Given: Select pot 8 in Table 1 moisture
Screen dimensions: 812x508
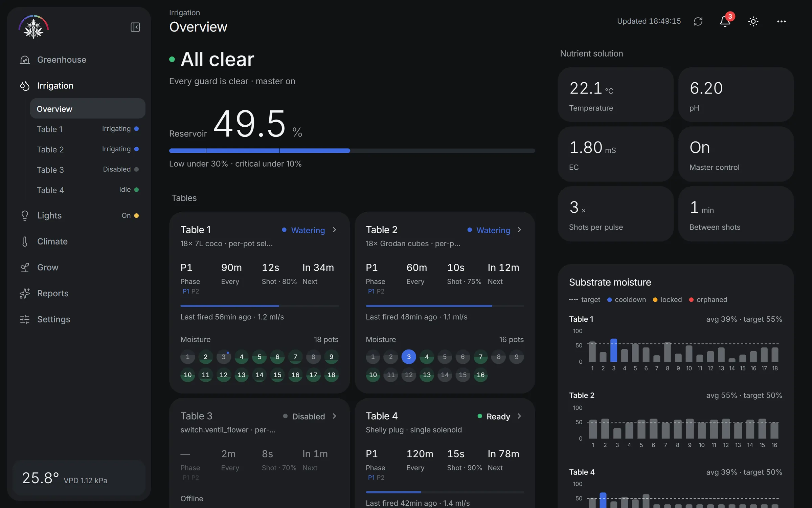Looking at the screenshot, I should click(313, 357).
